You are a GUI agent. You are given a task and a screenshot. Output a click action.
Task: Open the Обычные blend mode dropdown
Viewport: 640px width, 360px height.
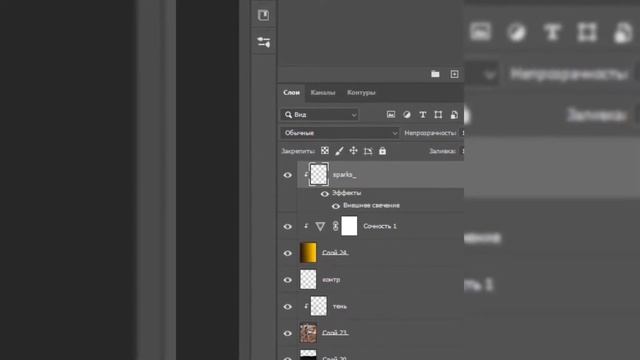pos(339,133)
